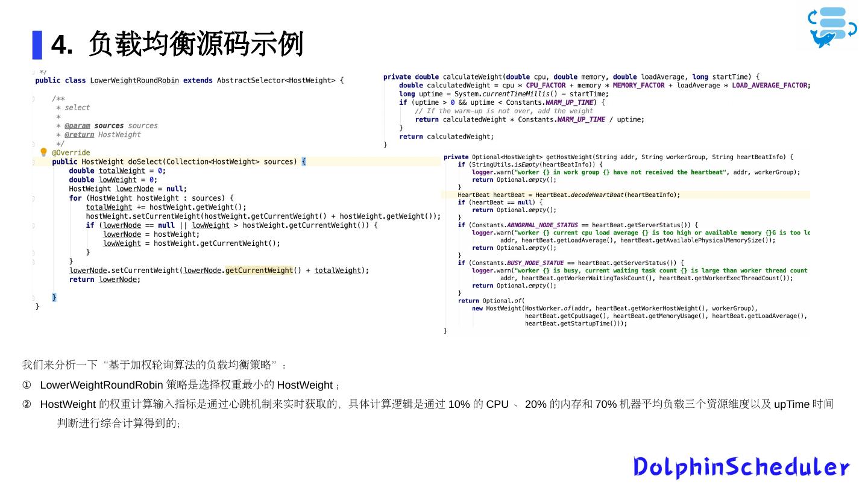
Task: Click the line "return lowerNode;"
Action: click(105, 279)
